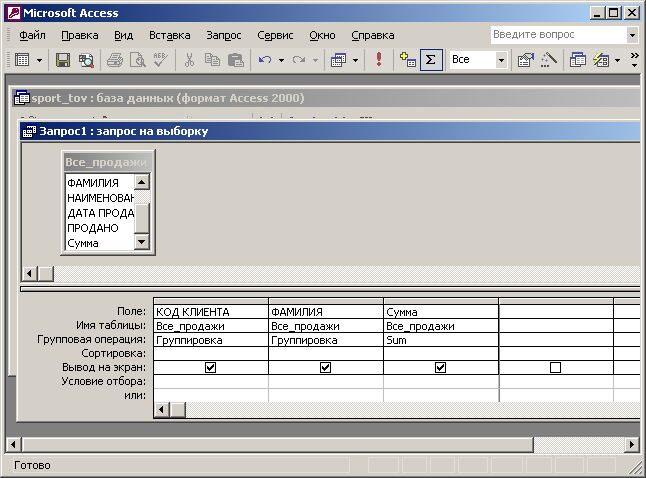Open the Query Type dropdown arrow
This screenshot has width=646, height=478.
pyautogui.click(x=355, y=60)
